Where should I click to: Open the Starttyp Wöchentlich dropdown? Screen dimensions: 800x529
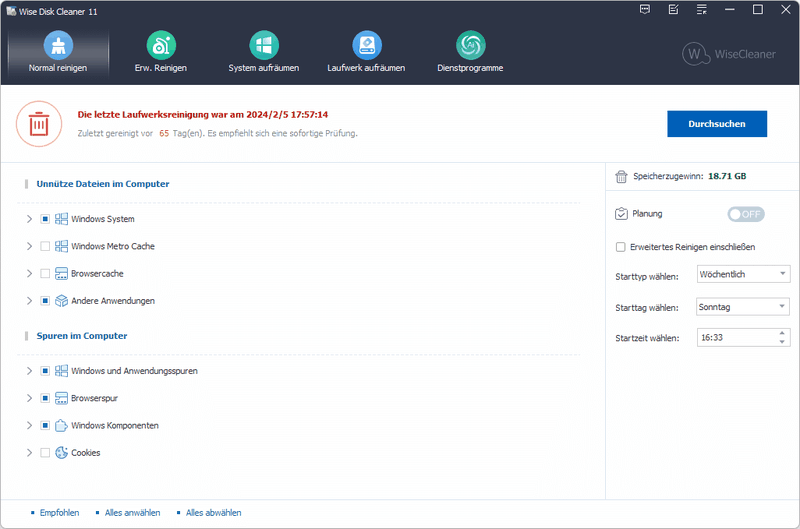(x=743, y=274)
